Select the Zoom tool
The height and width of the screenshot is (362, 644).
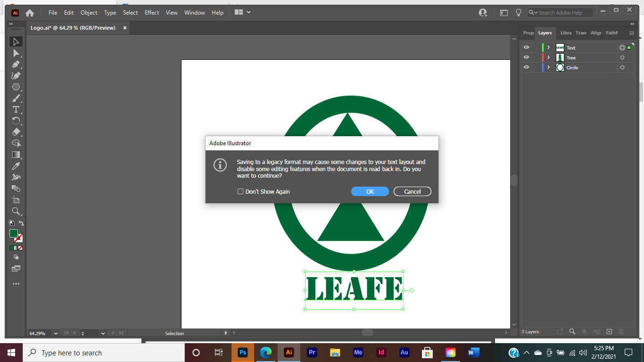click(x=16, y=211)
